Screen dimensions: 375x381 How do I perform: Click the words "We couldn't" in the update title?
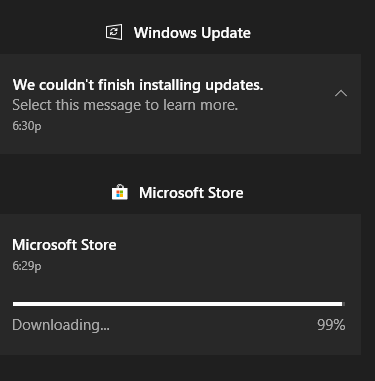click(x=53, y=85)
